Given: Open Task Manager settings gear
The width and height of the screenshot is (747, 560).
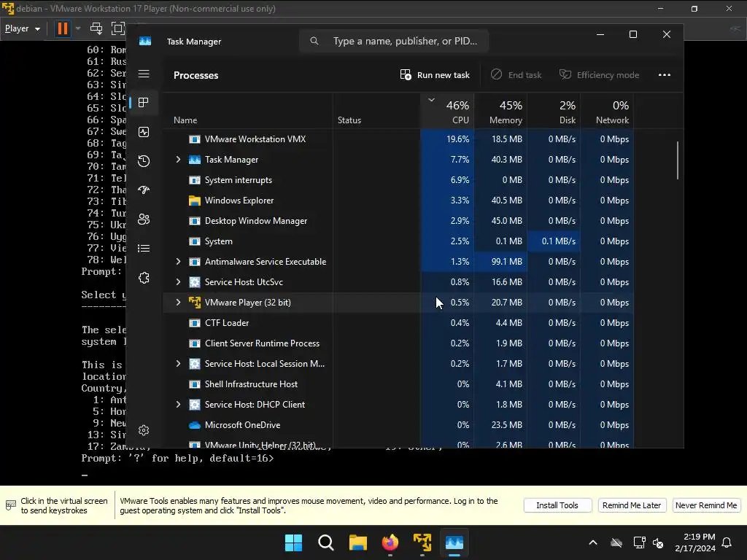Looking at the screenshot, I should (x=144, y=430).
